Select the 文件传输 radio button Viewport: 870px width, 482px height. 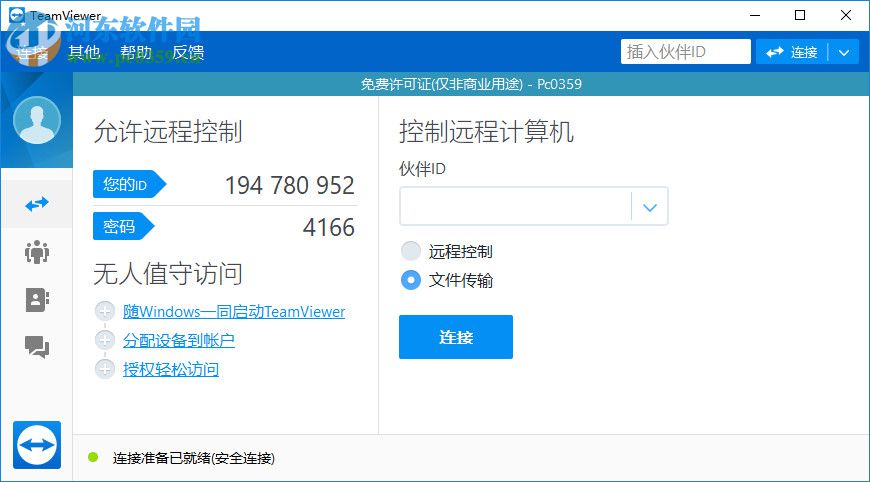[x=411, y=280]
